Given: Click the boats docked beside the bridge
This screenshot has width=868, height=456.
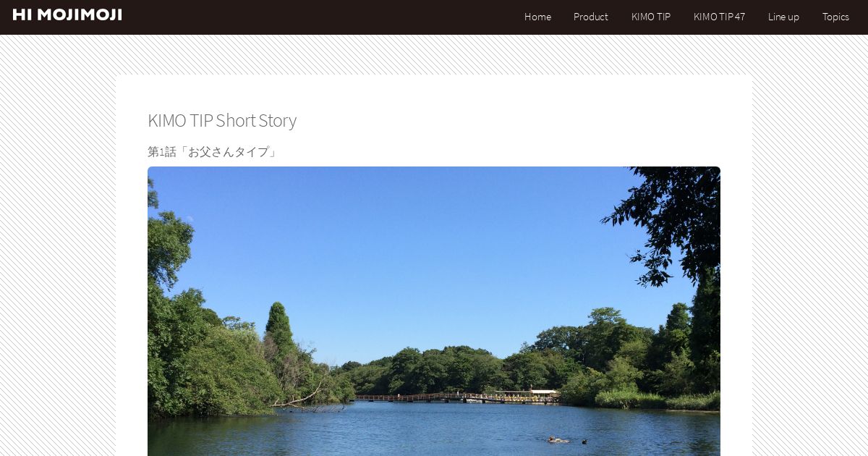Looking at the screenshot, I should point(521,395).
